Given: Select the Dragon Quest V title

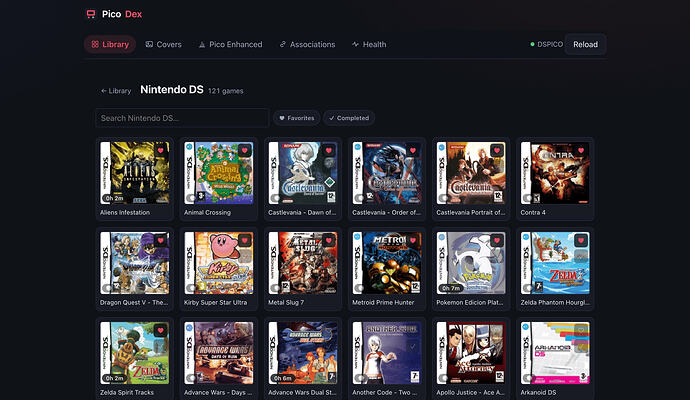Looking at the screenshot, I should coord(134,303).
